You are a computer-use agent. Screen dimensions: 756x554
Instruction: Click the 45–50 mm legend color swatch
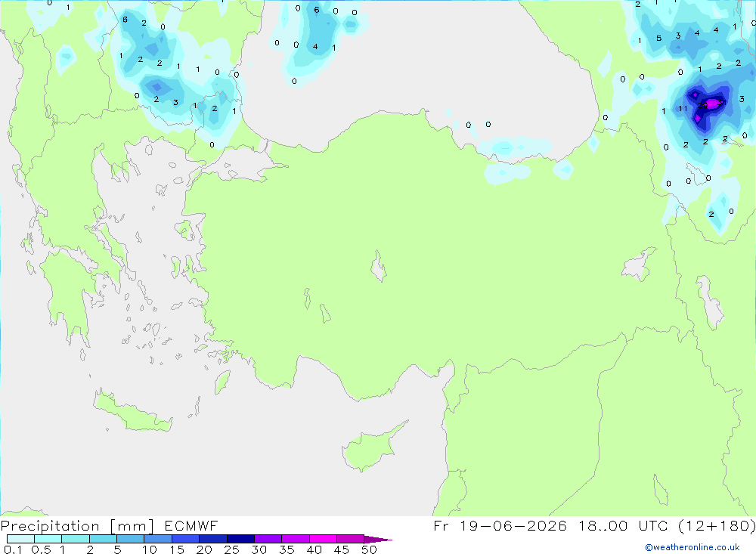(x=350, y=539)
